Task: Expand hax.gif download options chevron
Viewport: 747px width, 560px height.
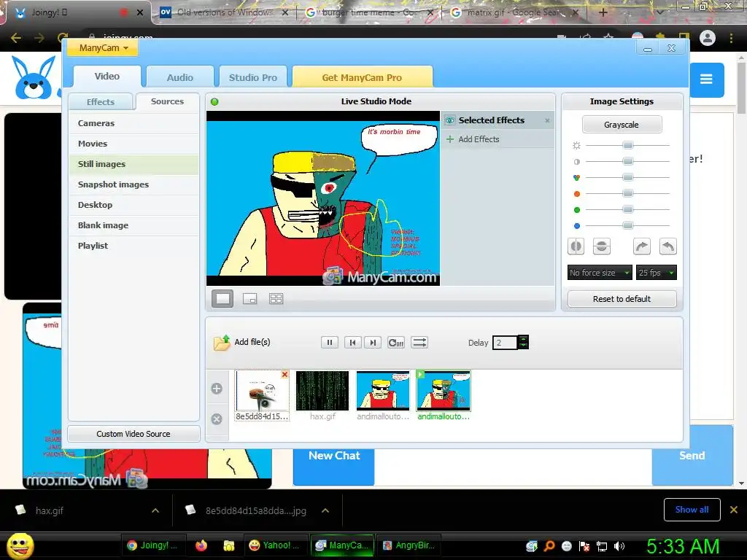Action: point(155,510)
